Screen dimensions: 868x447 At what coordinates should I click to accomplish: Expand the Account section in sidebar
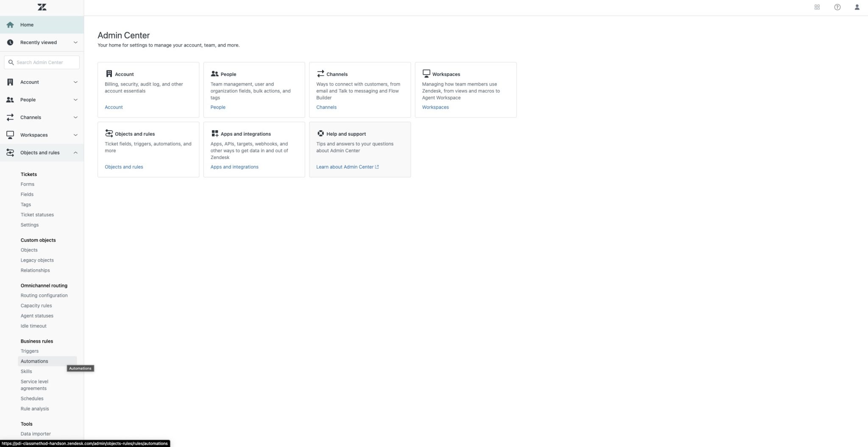(x=29, y=82)
